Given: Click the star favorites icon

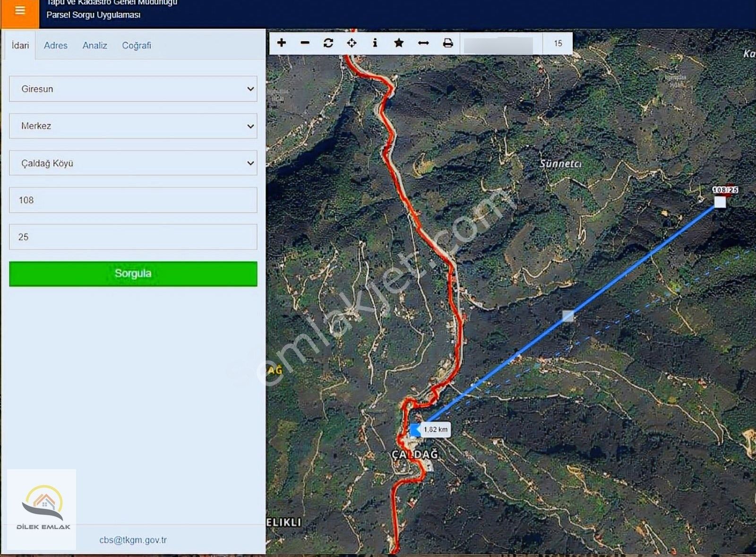Looking at the screenshot, I should (399, 43).
